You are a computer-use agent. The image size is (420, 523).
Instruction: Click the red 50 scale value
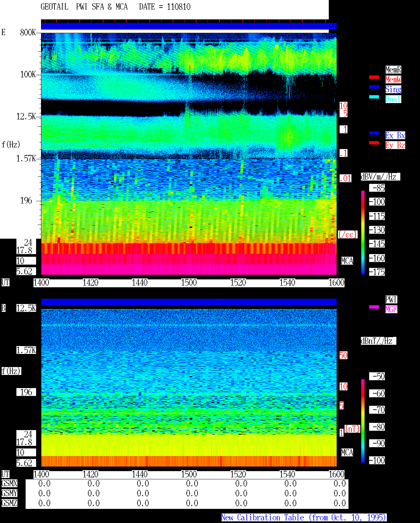pyautogui.click(x=343, y=355)
